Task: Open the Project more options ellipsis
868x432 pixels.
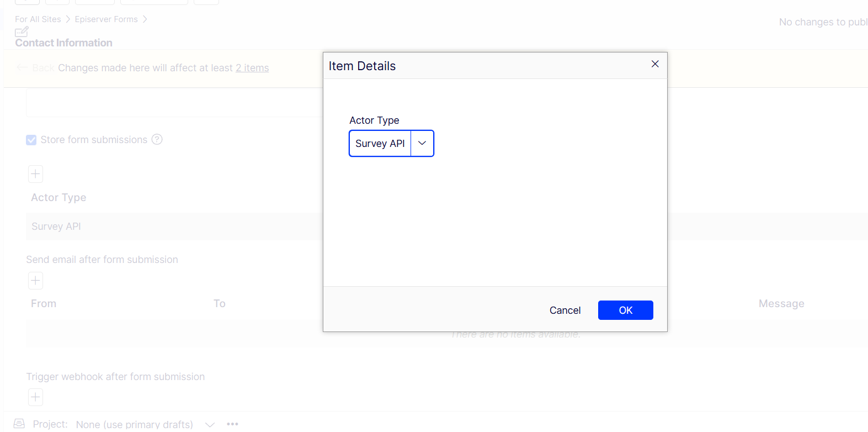Action: [x=232, y=424]
